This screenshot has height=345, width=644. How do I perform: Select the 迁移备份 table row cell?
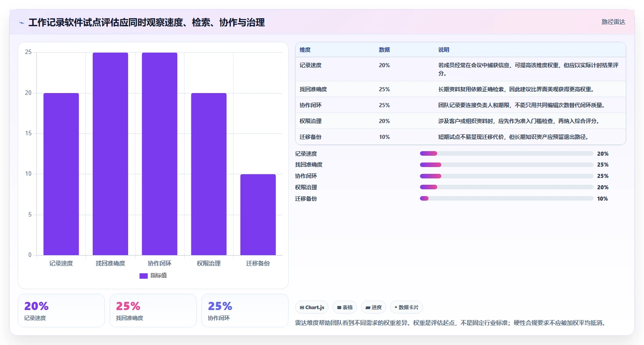click(x=310, y=137)
